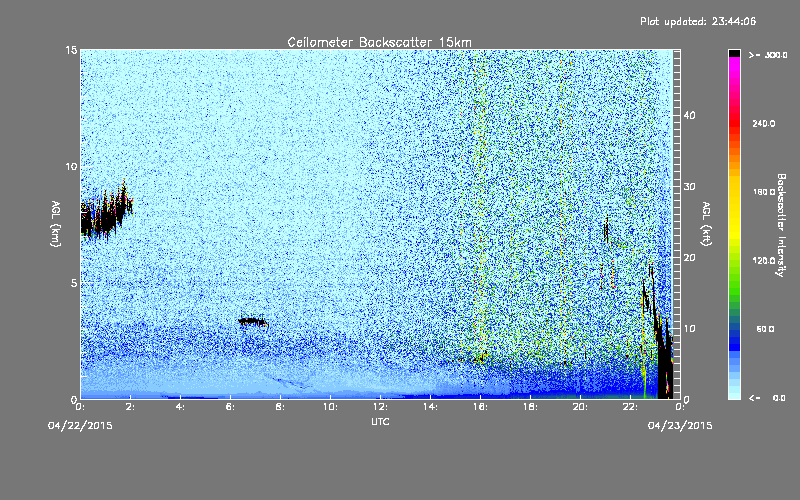This screenshot has width=800, height=500.
Task: Click the 'Plot updated: 23:44:06' timestamp
Action: point(698,21)
